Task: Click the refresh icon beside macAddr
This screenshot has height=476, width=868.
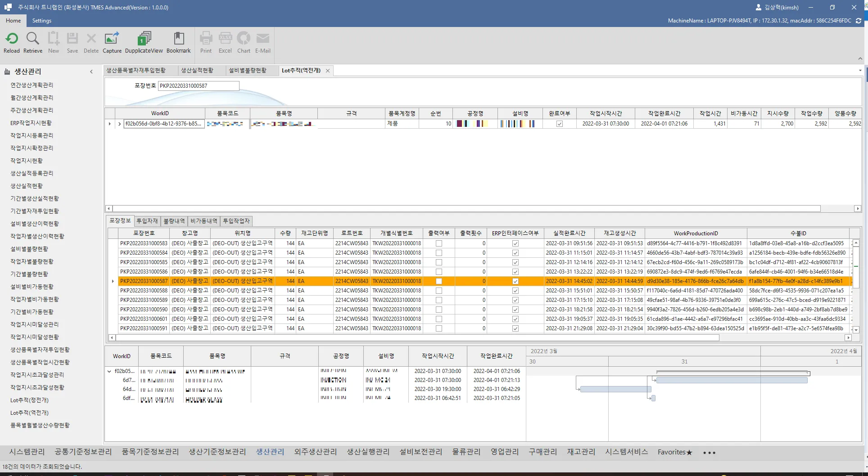Action: pos(859,21)
